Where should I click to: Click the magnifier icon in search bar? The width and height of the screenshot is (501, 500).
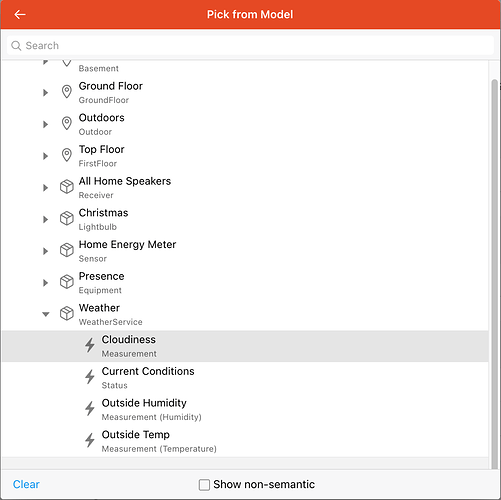(16, 46)
